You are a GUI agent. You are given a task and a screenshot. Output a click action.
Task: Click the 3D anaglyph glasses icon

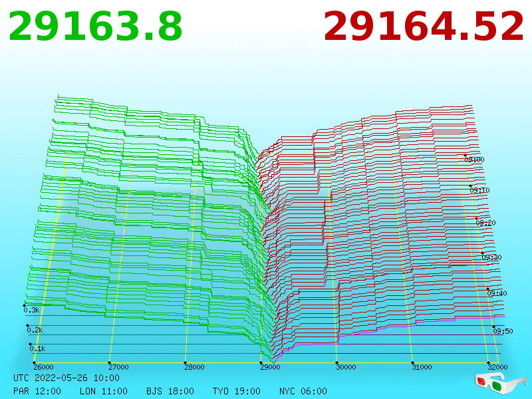(x=501, y=383)
